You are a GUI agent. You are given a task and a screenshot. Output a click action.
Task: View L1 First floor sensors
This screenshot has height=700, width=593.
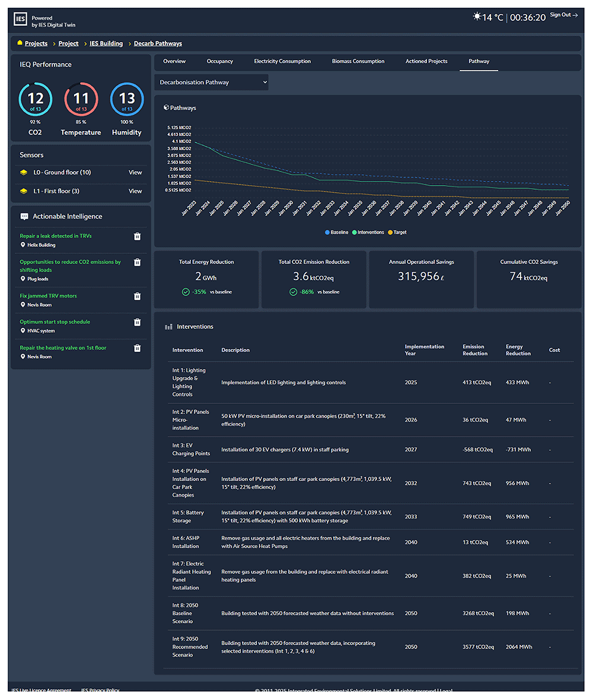(x=135, y=191)
